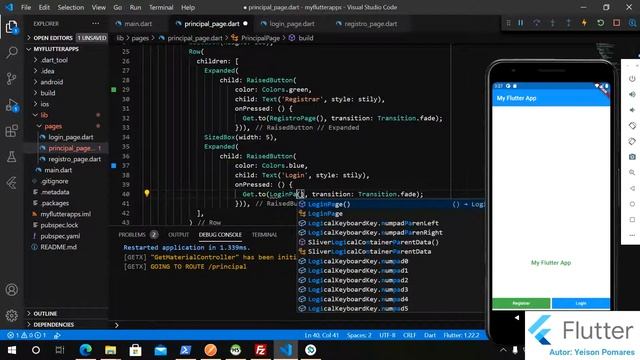The image size is (640, 360).
Task: Open the Output panel tab
Action: pyautogui.click(x=178, y=235)
